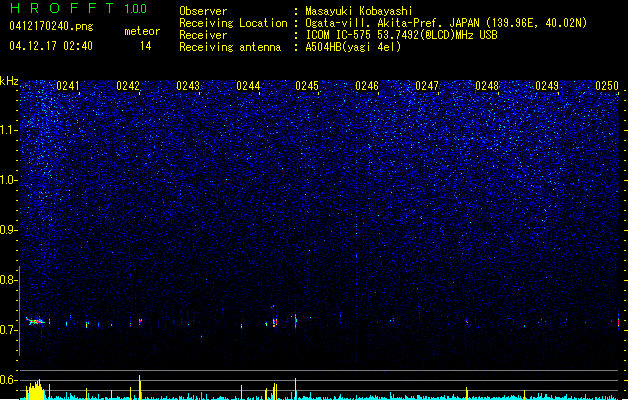Click the 0246 time marker
This screenshot has height=400, width=629.
[x=367, y=86]
